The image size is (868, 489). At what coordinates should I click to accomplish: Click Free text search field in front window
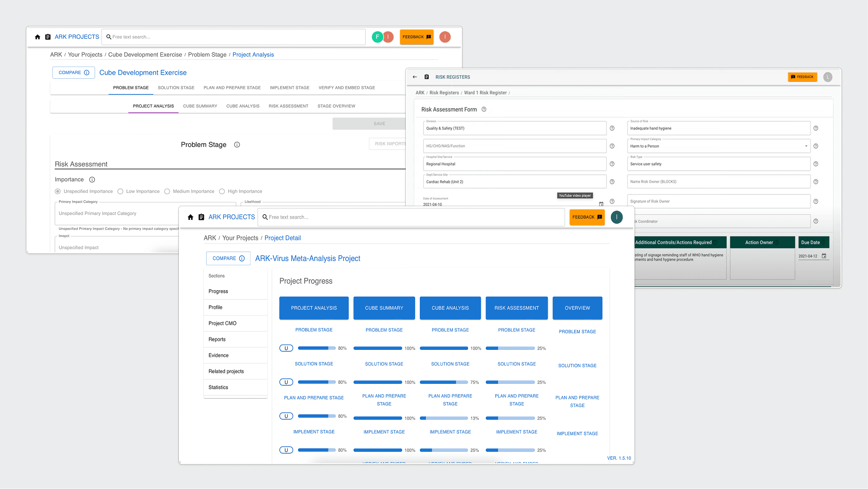point(411,217)
